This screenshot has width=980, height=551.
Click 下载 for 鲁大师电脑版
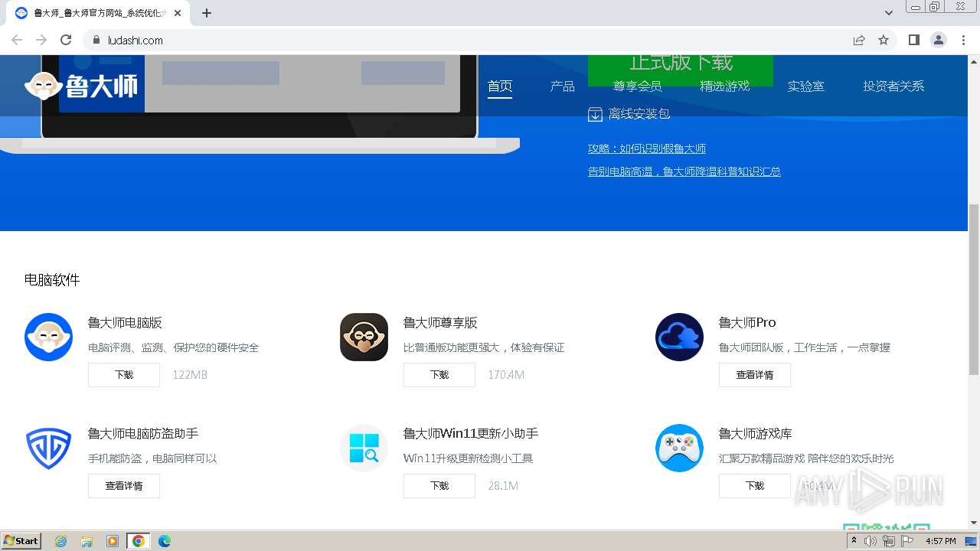coord(124,375)
